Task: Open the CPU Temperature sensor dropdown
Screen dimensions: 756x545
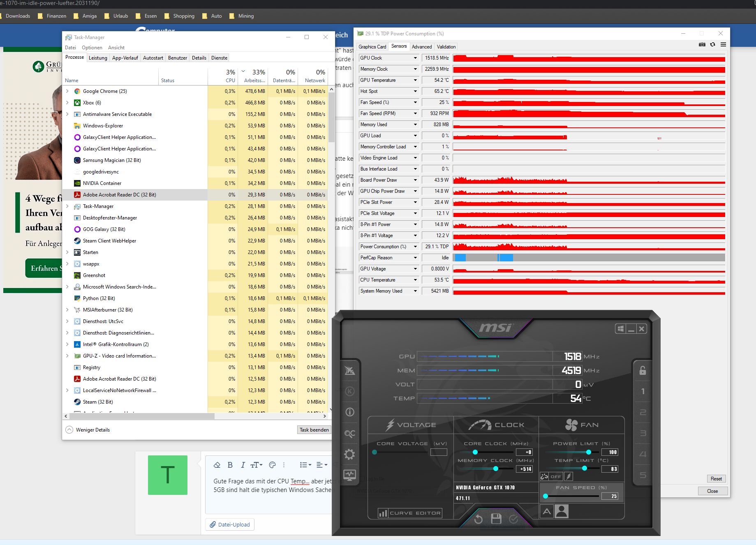Action: [415, 280]
